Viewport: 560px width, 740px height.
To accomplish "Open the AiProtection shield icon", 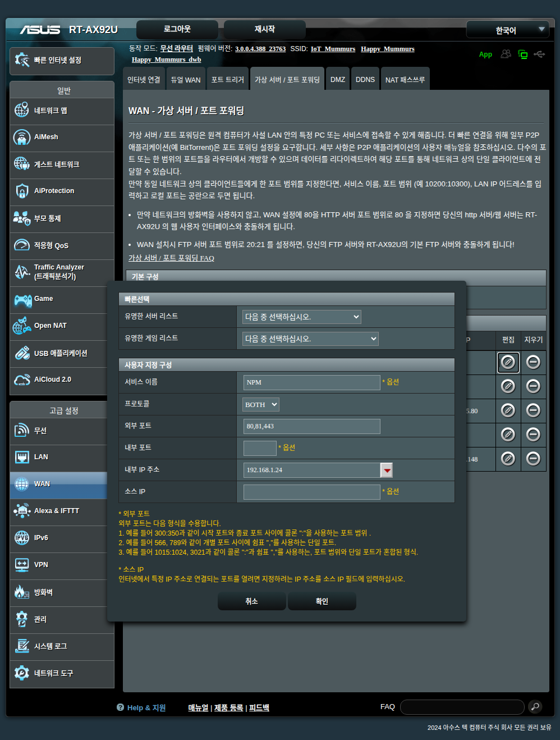I will (x=22, y=191).
